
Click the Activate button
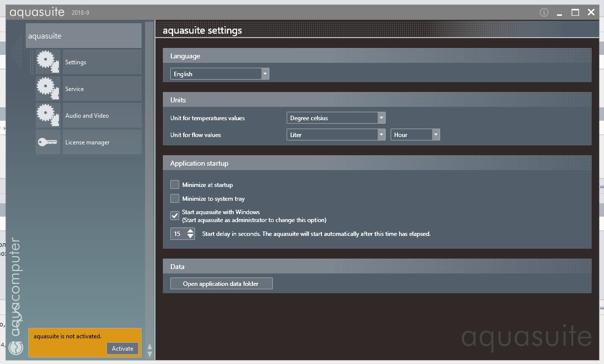122,348
